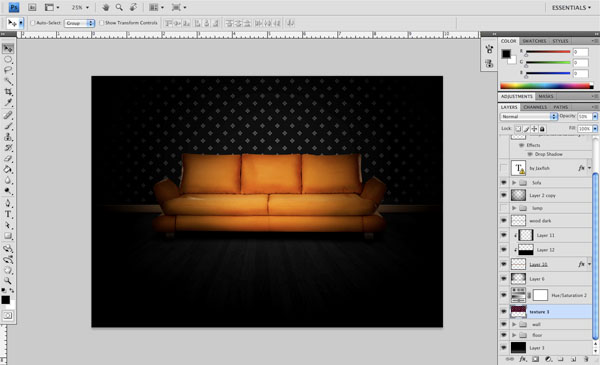
Task: Open the Opacity slider dropdown arrow
Action: (x=595, y=116)
